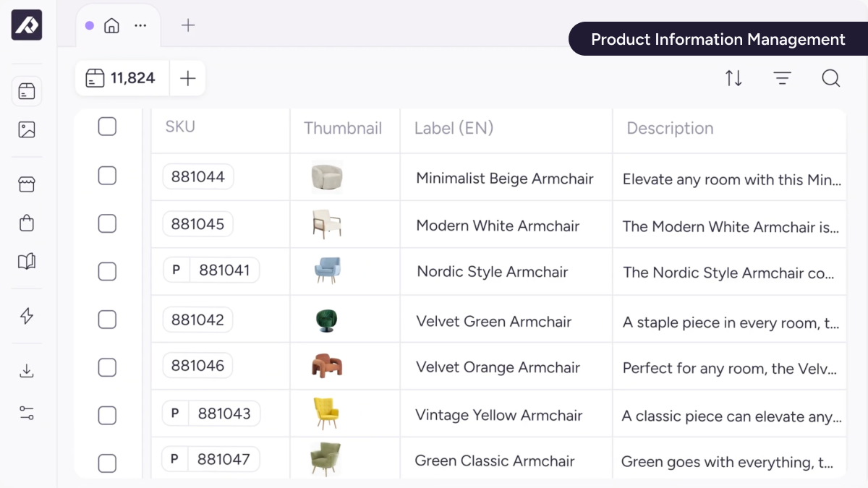Click the label Nordic Style Armchair
The height and width of the screenshot is (488, 868).
(493, 272)
